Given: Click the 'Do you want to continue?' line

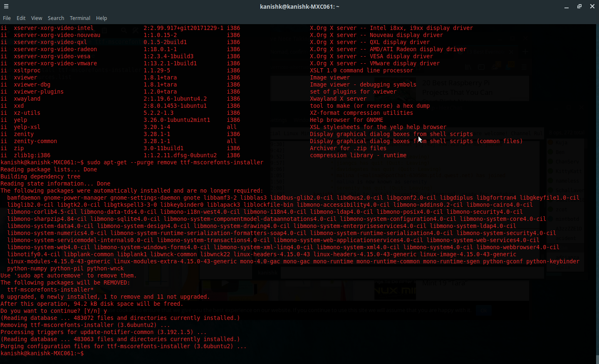Looking at the screenshot, I should [54, 311].
